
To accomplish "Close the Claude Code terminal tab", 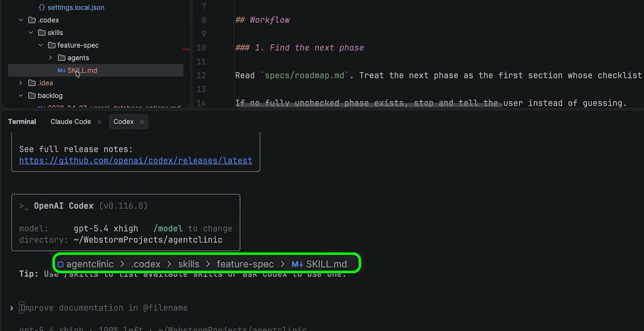I will point(99,122).
